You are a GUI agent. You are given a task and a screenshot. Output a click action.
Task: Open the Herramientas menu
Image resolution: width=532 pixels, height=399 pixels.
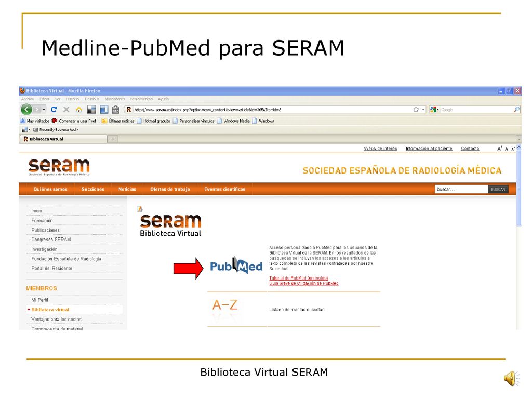tap(141, 99)
